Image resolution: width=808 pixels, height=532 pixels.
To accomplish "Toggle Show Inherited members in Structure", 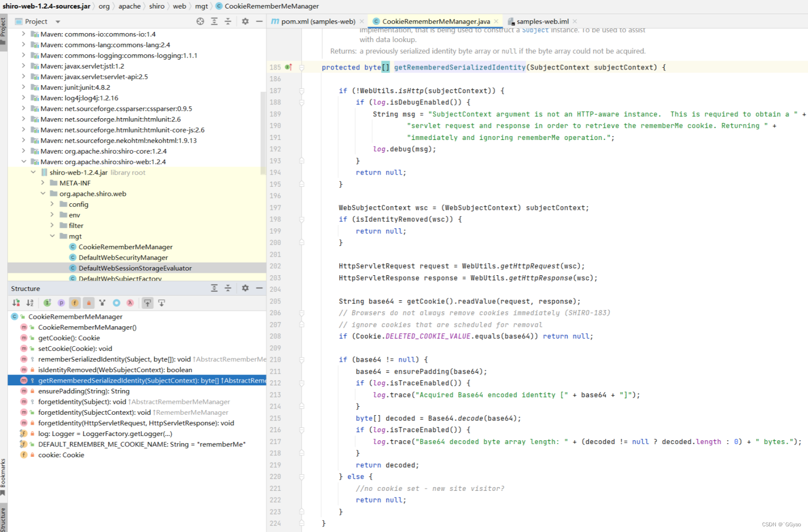I will pos(102,303).
